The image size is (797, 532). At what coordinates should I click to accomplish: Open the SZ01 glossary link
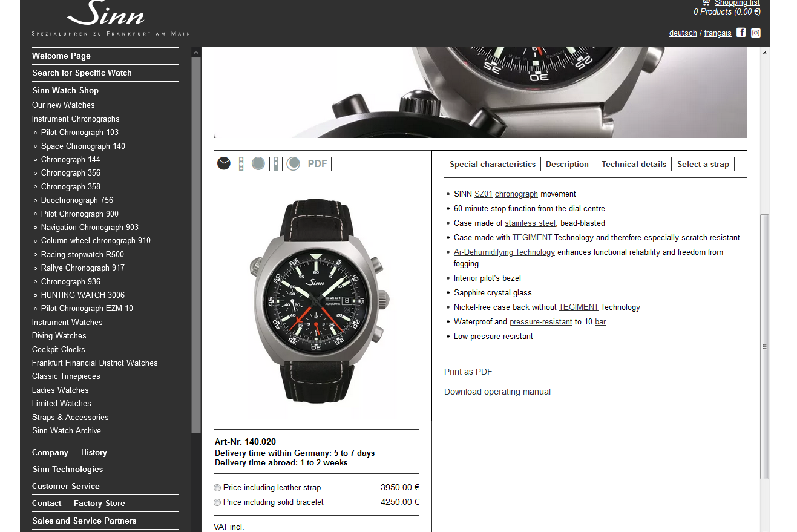pyautogui.click(x=484, y=194)
